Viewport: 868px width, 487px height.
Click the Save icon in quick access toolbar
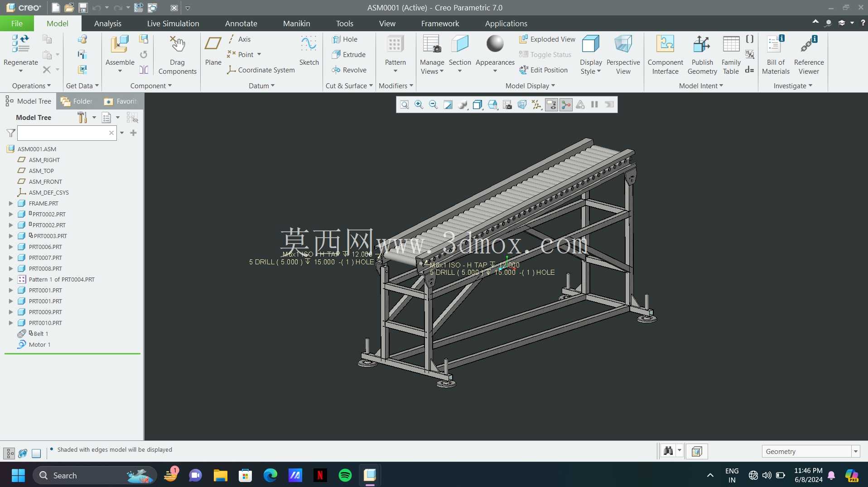tap(83, 8)
